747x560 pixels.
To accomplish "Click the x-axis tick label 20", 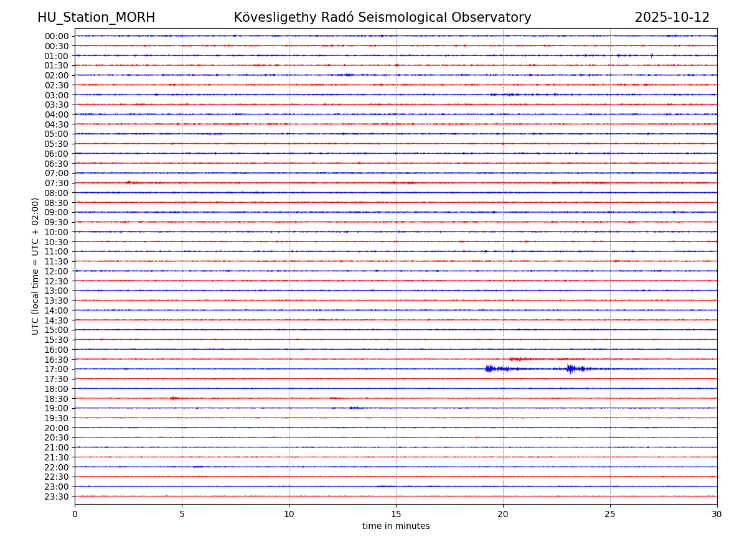I will (503, 515).
